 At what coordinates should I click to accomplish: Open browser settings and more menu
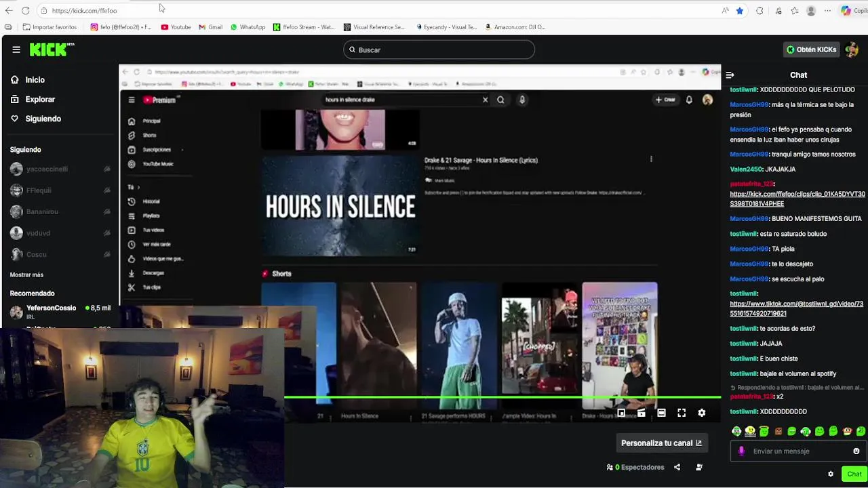(x=827, y=11)
